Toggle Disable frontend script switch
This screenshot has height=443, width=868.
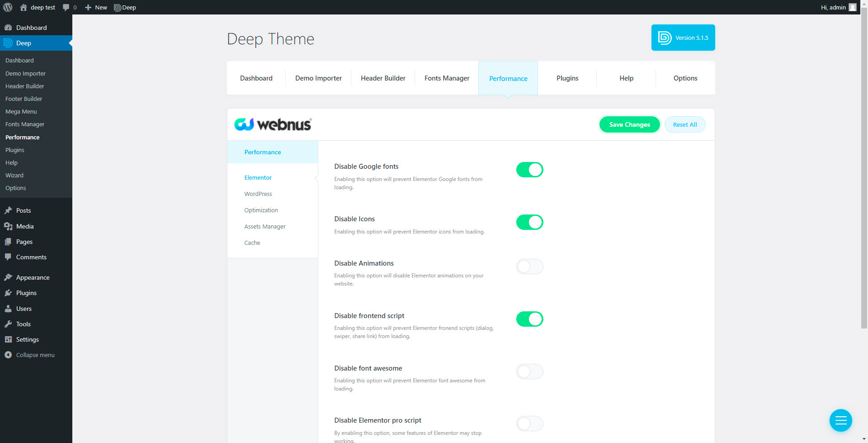(x=530, y=319)
